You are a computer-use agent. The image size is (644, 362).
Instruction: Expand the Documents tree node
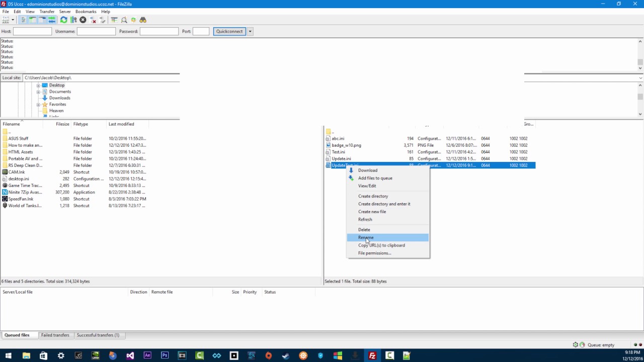[38, 92]
